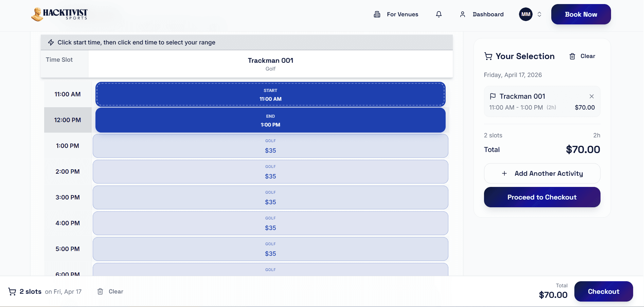Screen dimensions: 644x307
Task: Click the lightning bolt hint icon
Action: pyautogui.click(x=51, y=42)
